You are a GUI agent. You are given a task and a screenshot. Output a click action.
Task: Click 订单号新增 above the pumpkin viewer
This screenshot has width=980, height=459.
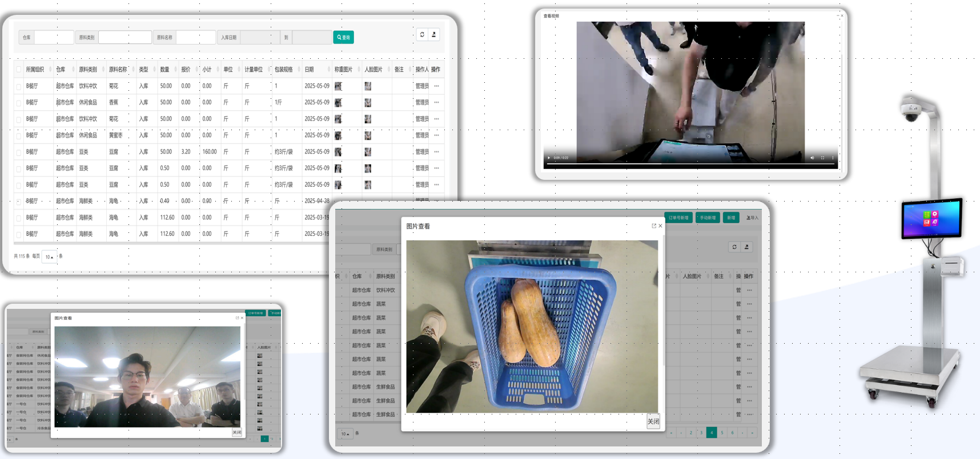(x=678, y=218)
